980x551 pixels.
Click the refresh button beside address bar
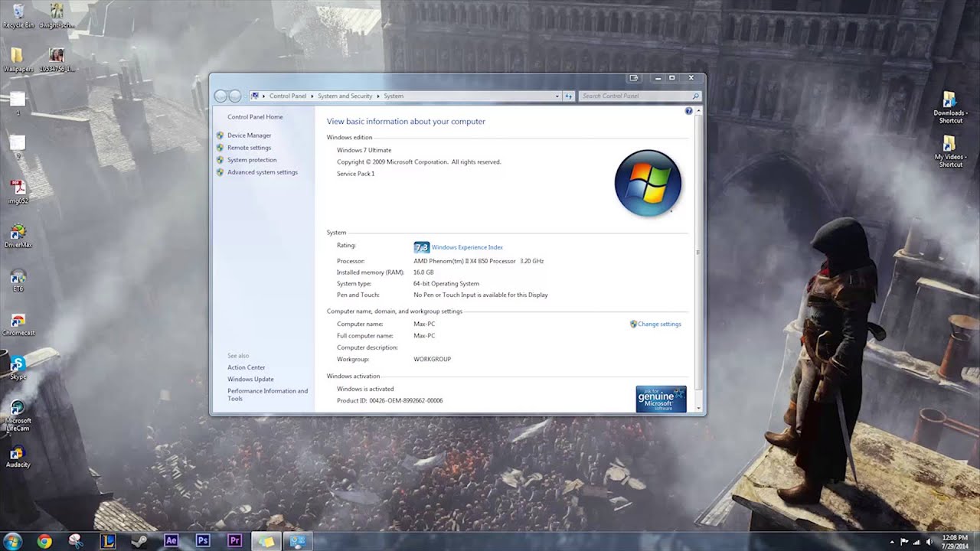569,96
